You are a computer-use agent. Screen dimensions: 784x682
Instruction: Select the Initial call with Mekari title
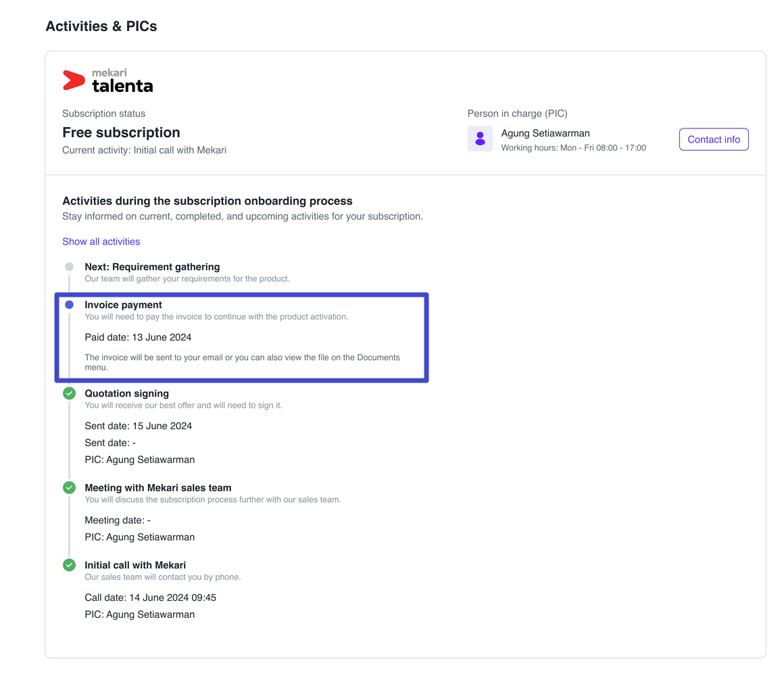coord(135,565)
